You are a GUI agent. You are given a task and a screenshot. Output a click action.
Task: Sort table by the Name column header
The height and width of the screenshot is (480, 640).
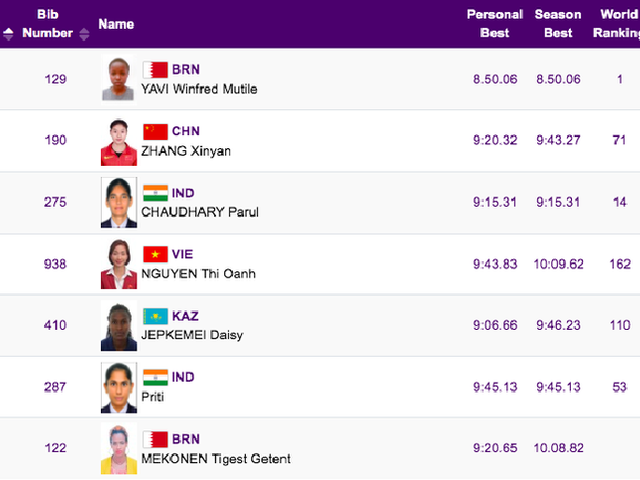[x=116, y=24]
